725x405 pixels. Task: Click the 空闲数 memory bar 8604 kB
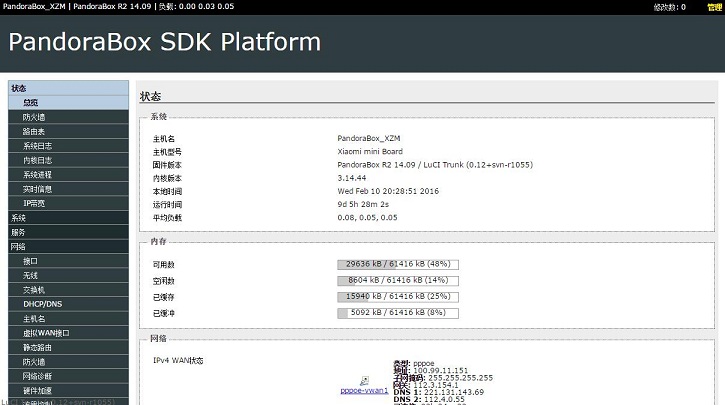(398, 281)
